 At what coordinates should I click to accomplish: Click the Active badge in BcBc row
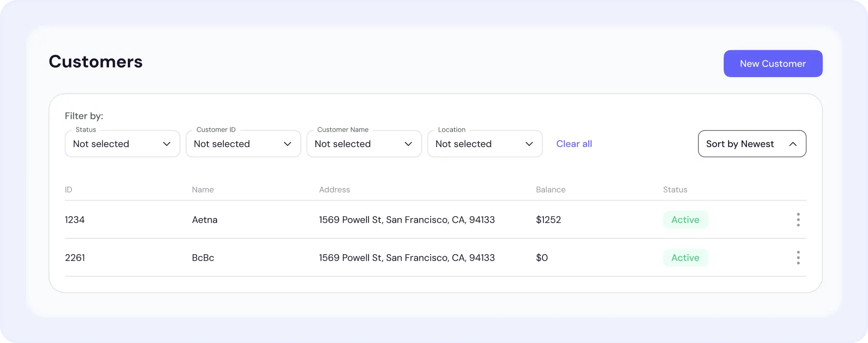(685, 258)
